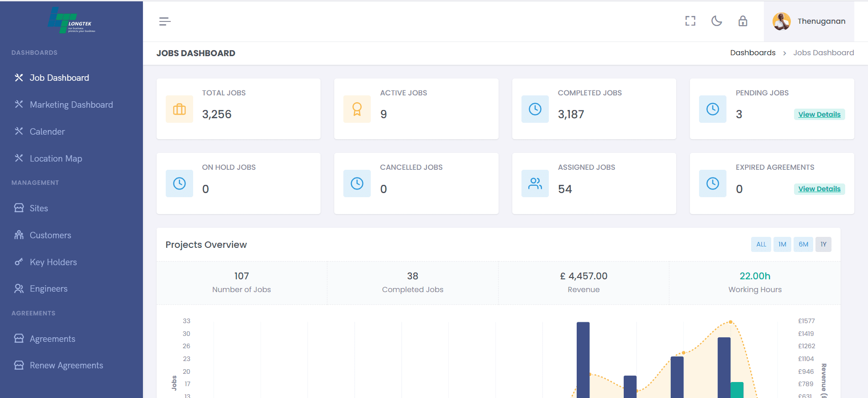This screenshot has width=868, height=398.
Task: View Details of Pending Jobs
Action: [x=819, y=115]
